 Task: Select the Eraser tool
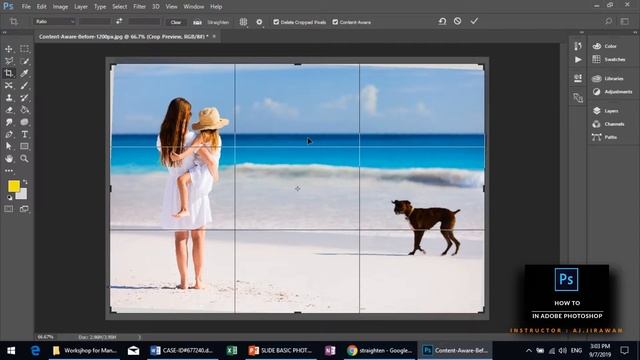9,110
